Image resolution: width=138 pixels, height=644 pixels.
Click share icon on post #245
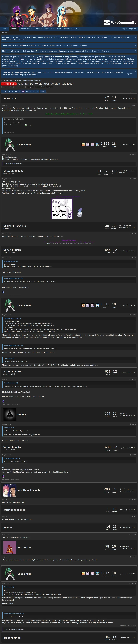(x=130, y=257)
